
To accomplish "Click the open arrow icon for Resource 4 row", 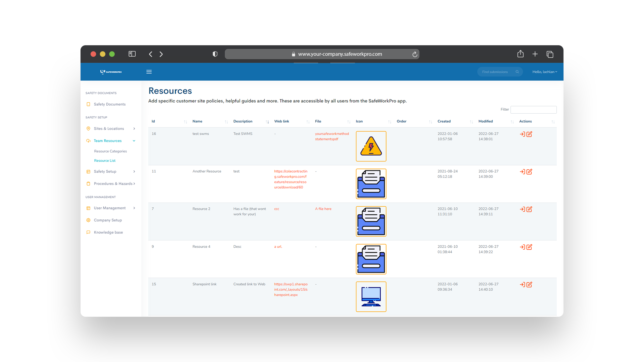I will 522,247.
